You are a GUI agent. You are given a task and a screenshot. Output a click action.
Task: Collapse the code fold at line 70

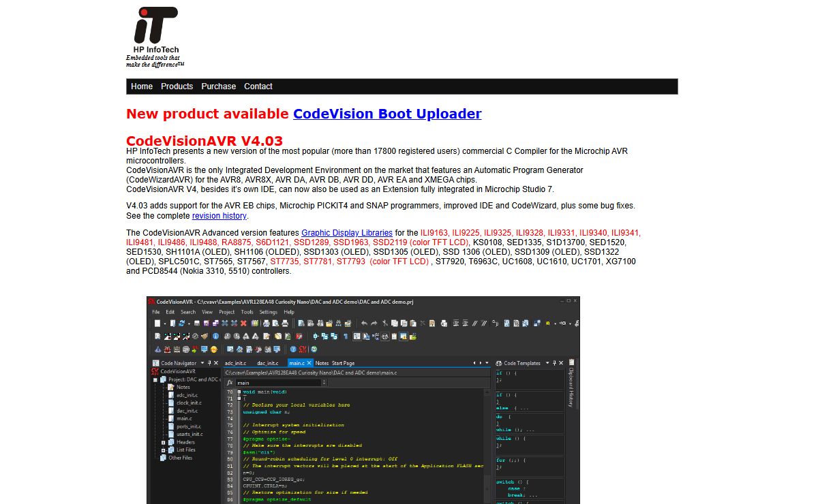click(239, 392)
